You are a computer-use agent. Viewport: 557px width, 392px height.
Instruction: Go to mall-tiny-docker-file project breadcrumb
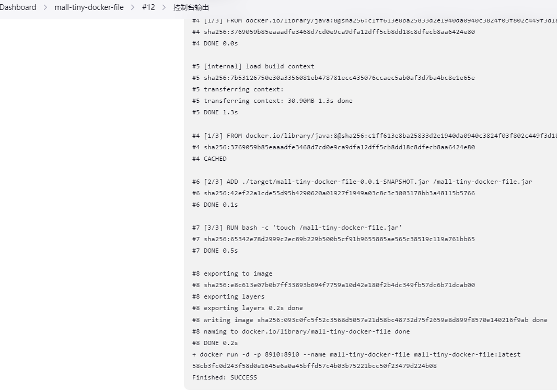tap(89, 7)
